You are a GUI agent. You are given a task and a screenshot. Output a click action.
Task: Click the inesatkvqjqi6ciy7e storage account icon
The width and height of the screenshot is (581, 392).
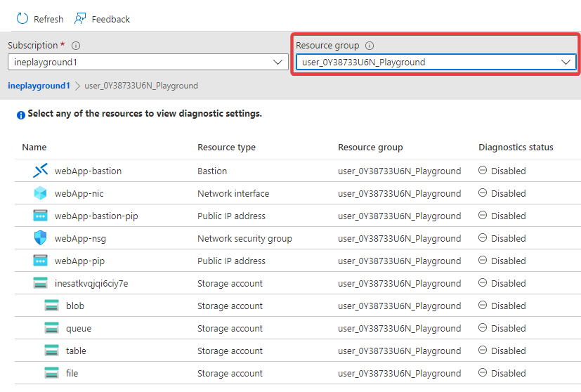point(40,283)
